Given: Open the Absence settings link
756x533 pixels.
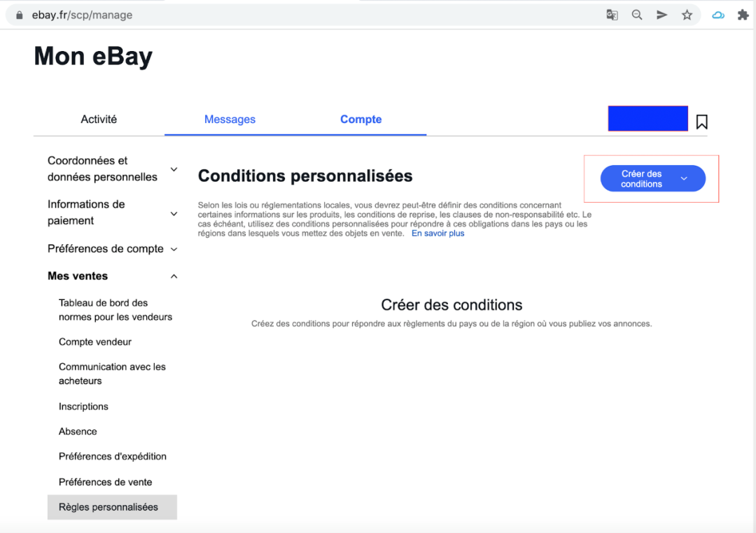Looking at the screenshot, I should tap(78, 432).
